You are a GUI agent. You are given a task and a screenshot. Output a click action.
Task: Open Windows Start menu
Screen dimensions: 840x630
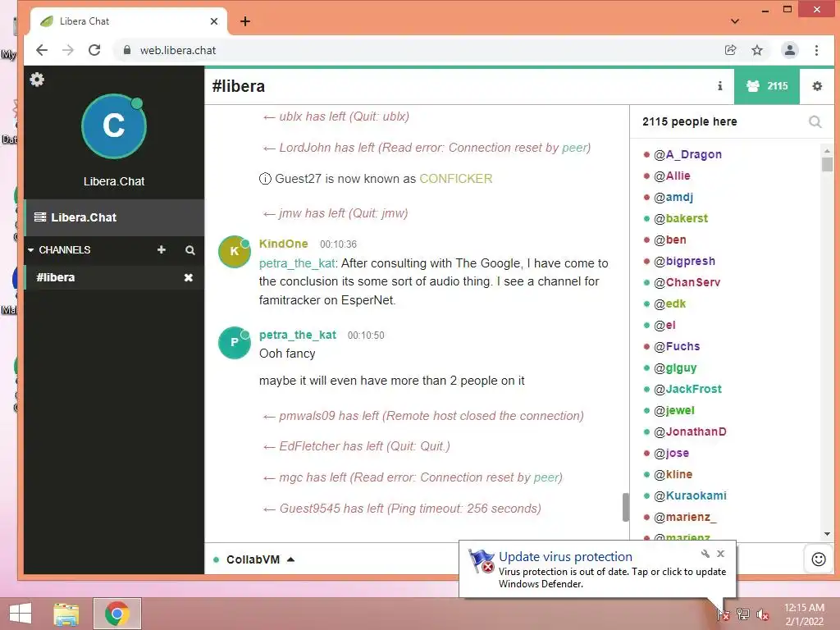[x=21, y=614]
